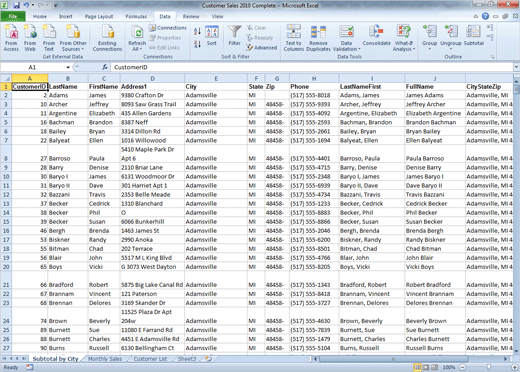Click vertical scrollbar down arrow
The height and width of the screenshot is (372, 520).
pyautogui.click(x=516, y=351)
